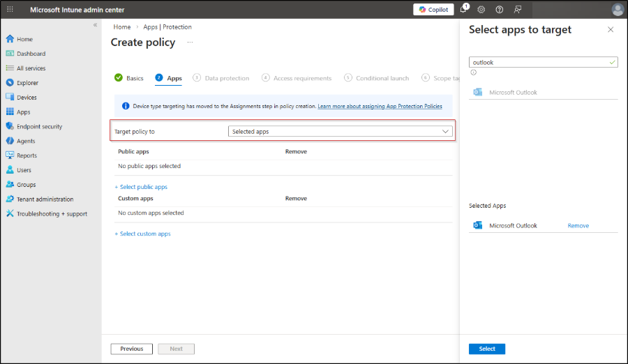Open Tenant administration in sidebar
628x364 pixels.
pos(45,199)
